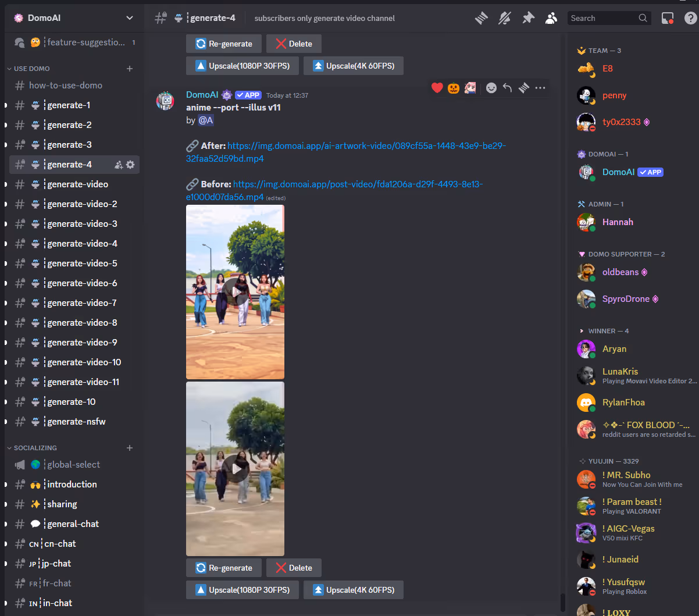The image size is (699, 616).
Task: Open the Add Reaction smiley icon
Action: point(491,88)
